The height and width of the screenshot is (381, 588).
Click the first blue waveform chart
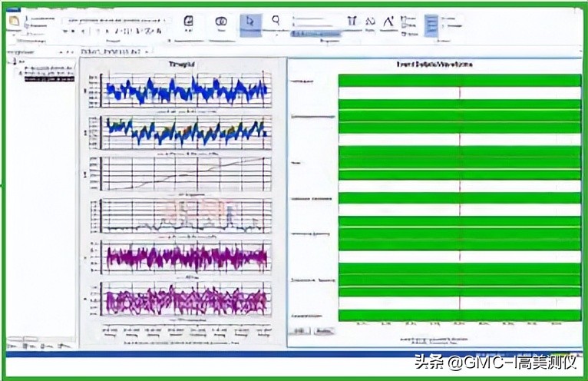click(x=186, y=91)
